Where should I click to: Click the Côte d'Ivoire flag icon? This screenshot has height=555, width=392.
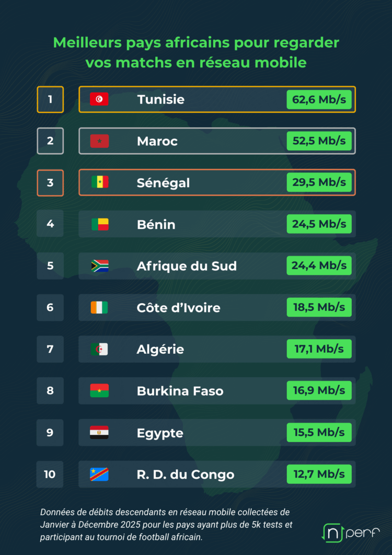99,308
